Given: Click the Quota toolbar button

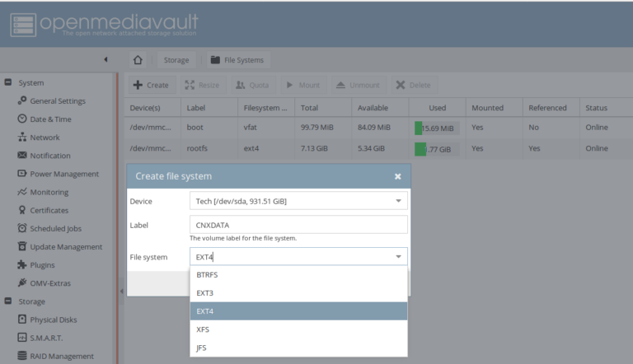Looking at the screenshot, I should (x=253, y=85).
